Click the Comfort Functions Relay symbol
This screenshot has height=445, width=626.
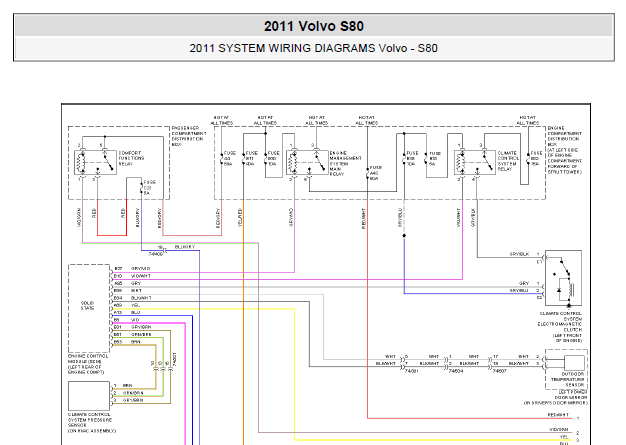coord(95,162)
